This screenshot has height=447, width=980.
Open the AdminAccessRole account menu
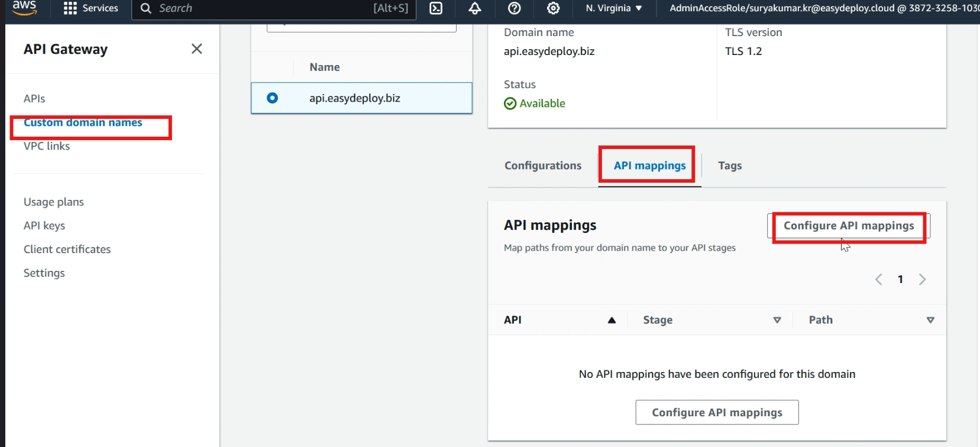824,8
